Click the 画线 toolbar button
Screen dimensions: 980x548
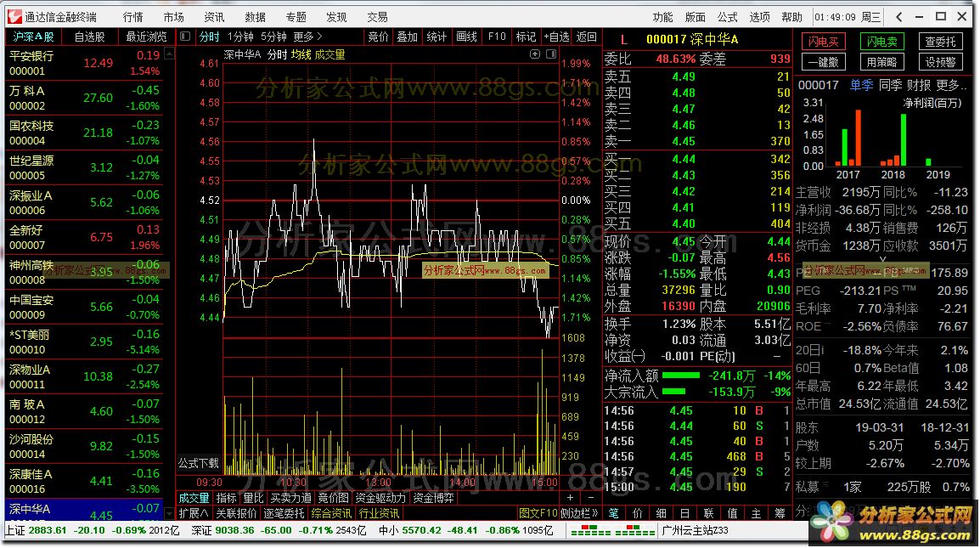[x=466, y=37]
